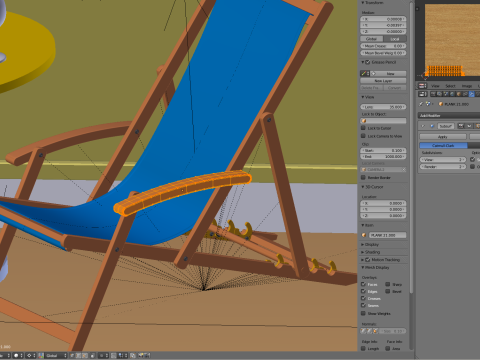Uncheck the Edges overlay checkbox
Screen dimensions: 480x360
pyautogui.click(x=364, y=291)
